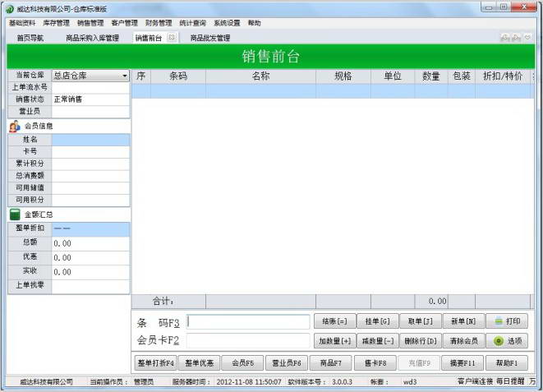Click the 整单打折F4 button

click(x=155, y=363)
